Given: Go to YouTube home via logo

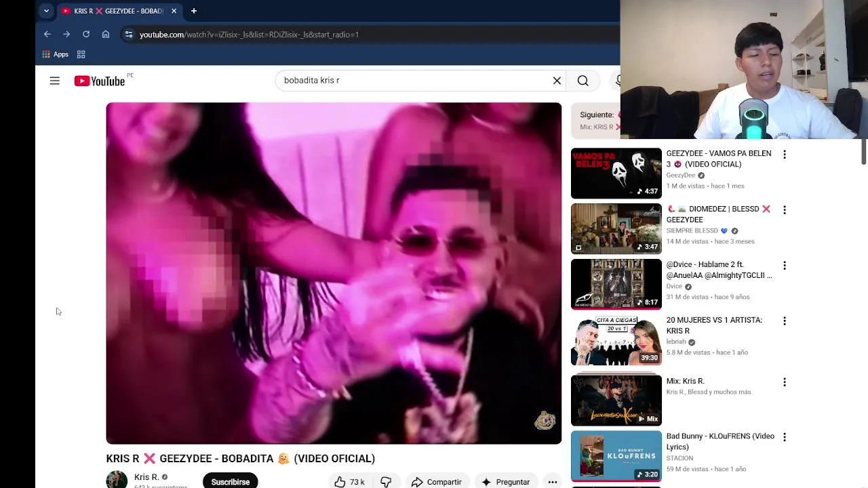Looking at the screenshot, I should [x=100, y=81].
